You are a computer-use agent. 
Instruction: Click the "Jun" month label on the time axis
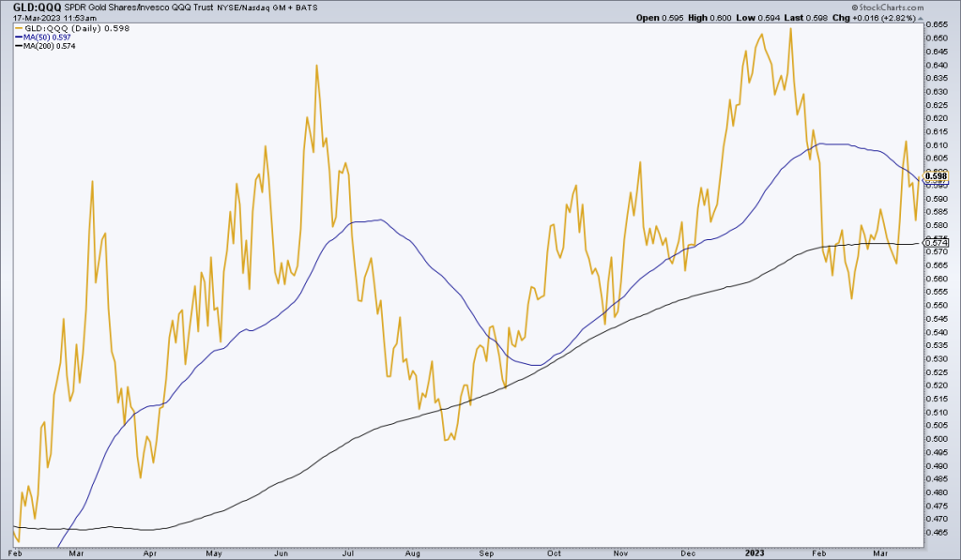(281, 553)
